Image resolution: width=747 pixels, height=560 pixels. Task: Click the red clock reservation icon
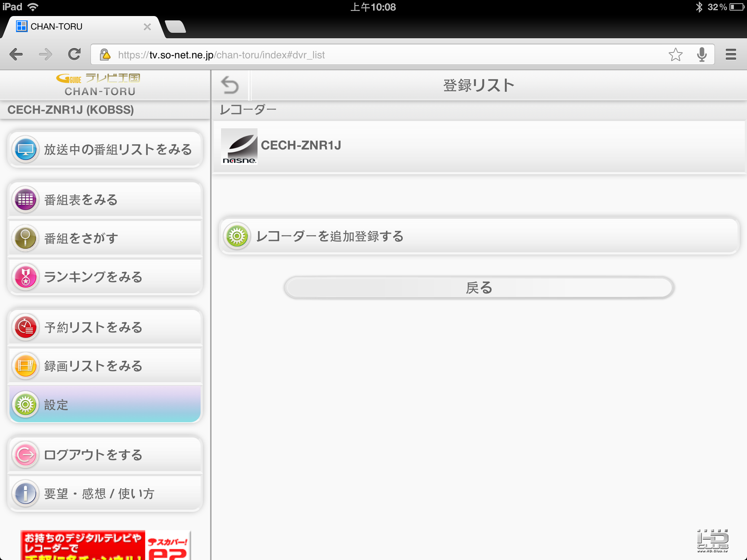26,327
